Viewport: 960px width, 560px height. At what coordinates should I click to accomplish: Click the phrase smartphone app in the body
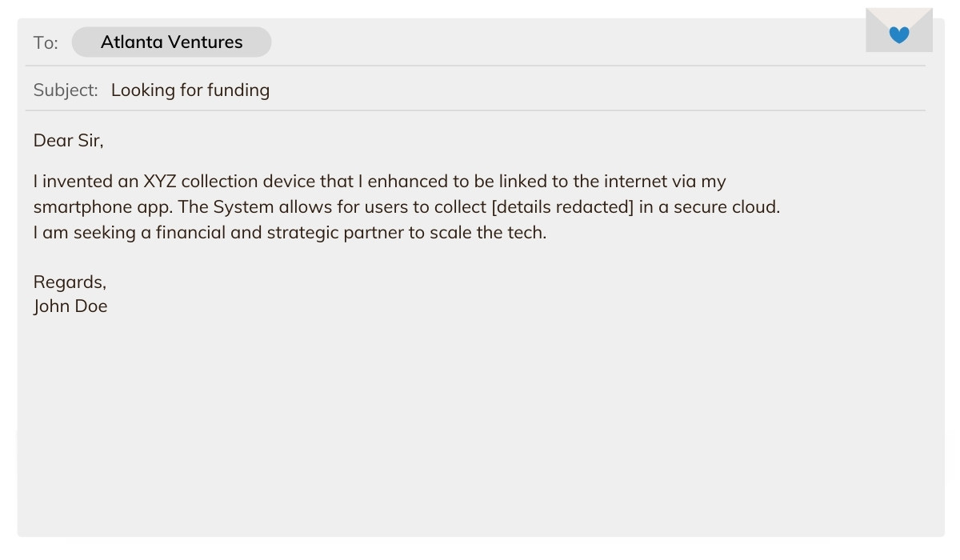(x=102, y=207)
